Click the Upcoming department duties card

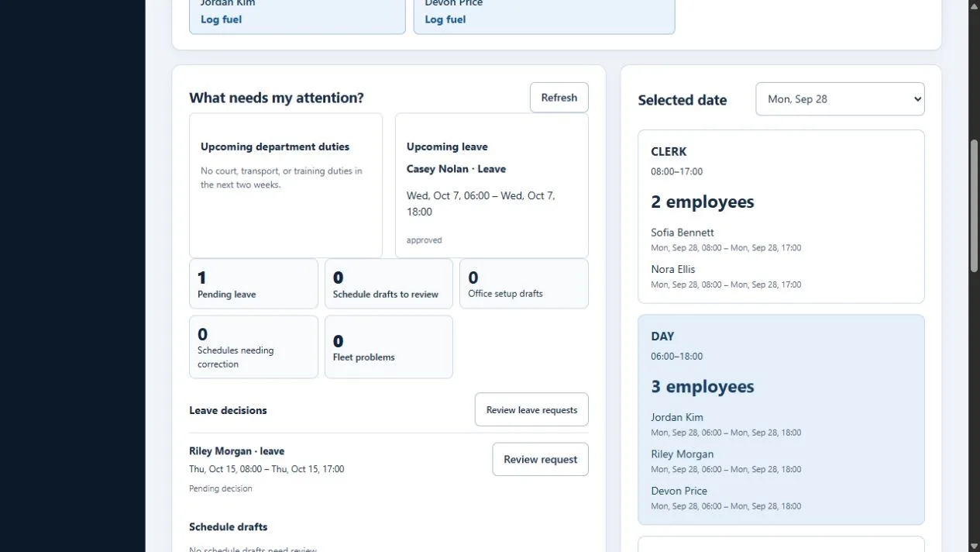286,186
